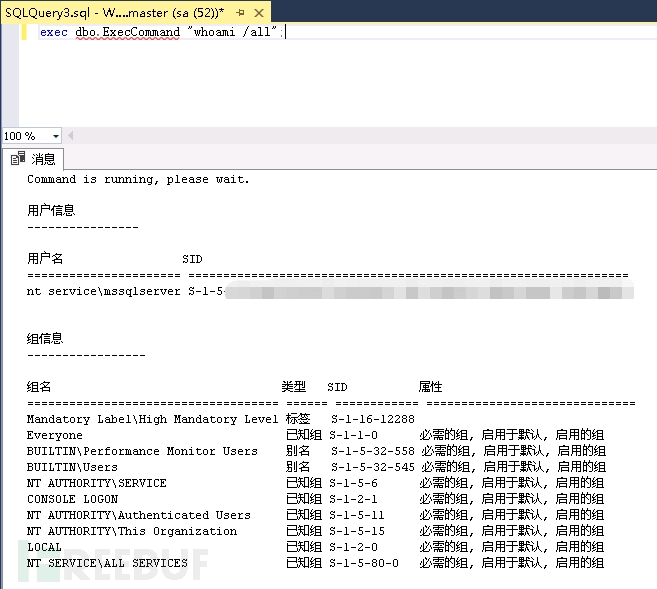The width and height of the screenshot is (657, 589).
Task: Open the 100 % zoom dropdown
Action: point(56,136)
